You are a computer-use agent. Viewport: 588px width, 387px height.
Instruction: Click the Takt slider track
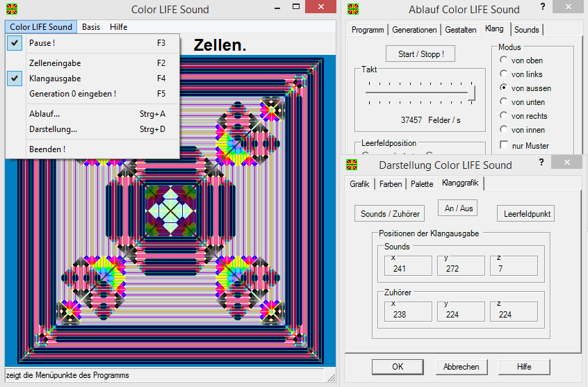point(416,92)
